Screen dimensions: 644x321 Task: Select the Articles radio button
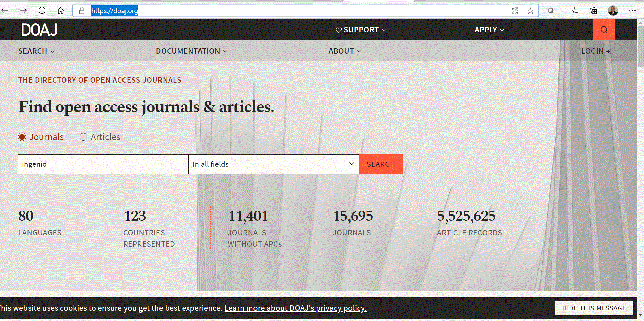coord(83,137)
